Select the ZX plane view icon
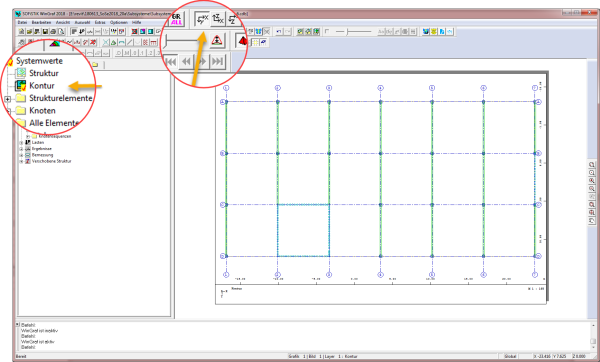This screenshot has height=362, width=600. click(x=218, y=19)
